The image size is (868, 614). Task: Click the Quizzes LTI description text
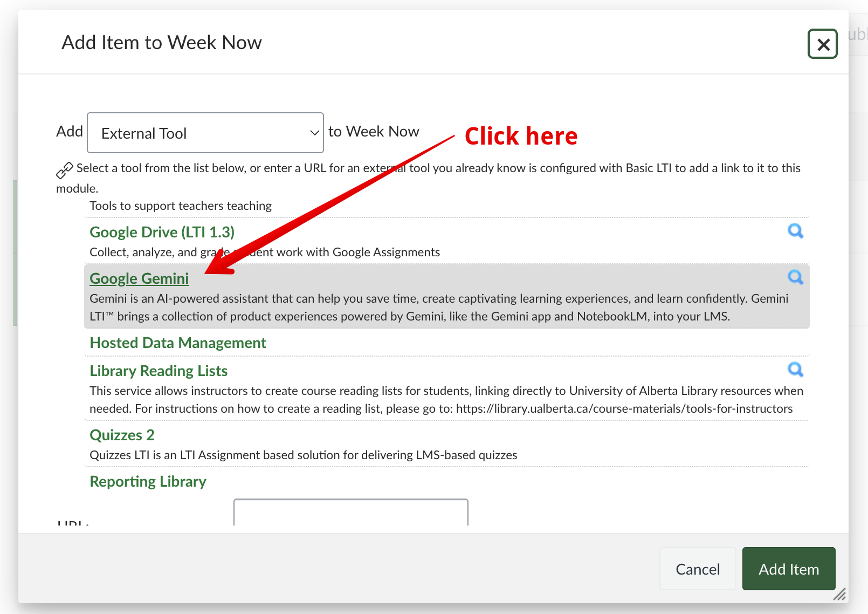coord(303,455)
